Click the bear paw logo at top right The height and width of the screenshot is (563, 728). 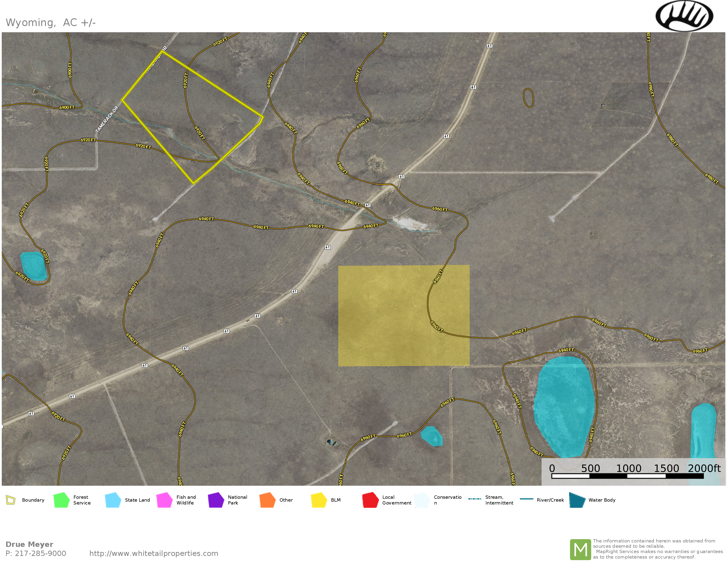[684, 16]
